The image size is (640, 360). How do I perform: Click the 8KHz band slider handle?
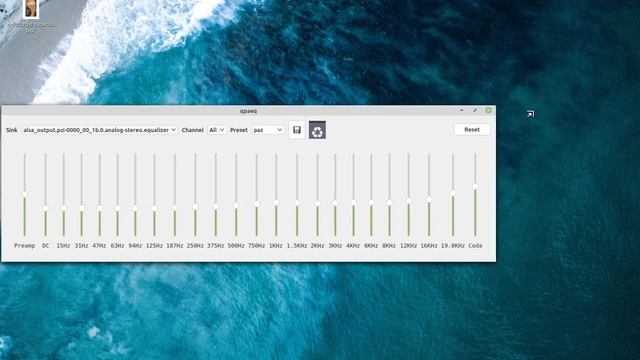click(x=389, y=202)
